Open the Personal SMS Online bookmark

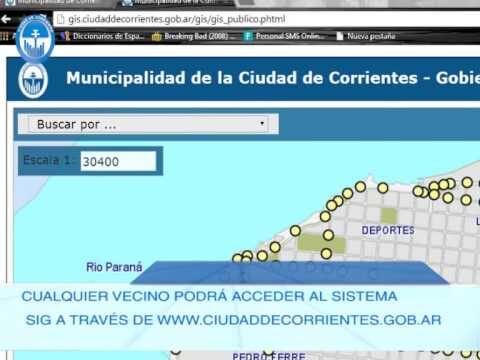[x=284, y=36]
